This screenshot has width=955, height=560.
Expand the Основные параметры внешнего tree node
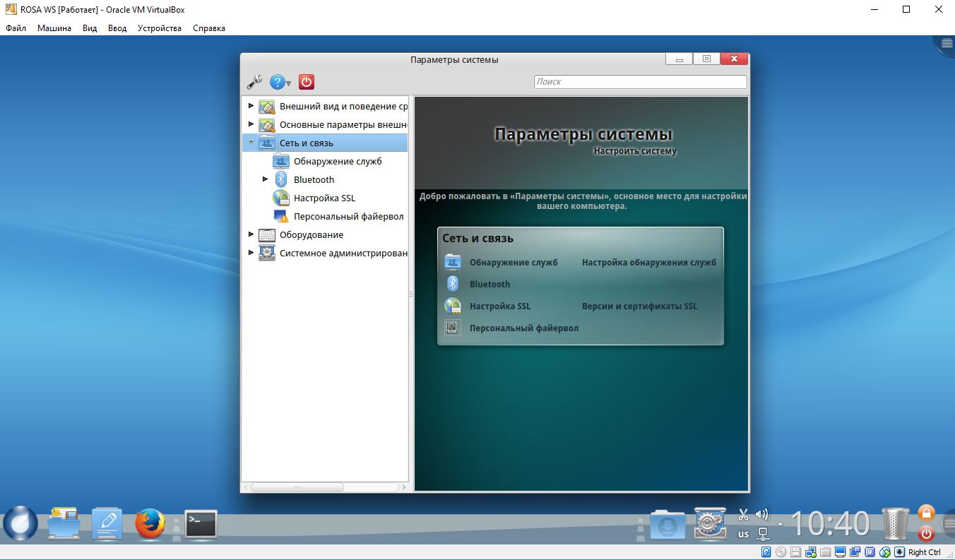[x=251, y=124]
